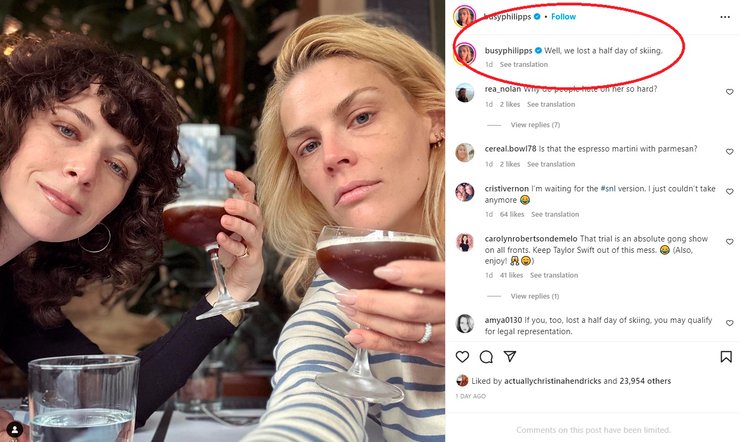Open the comment bubble icon
This screenshot has width=740, height=442.
(x=486, y=357)
